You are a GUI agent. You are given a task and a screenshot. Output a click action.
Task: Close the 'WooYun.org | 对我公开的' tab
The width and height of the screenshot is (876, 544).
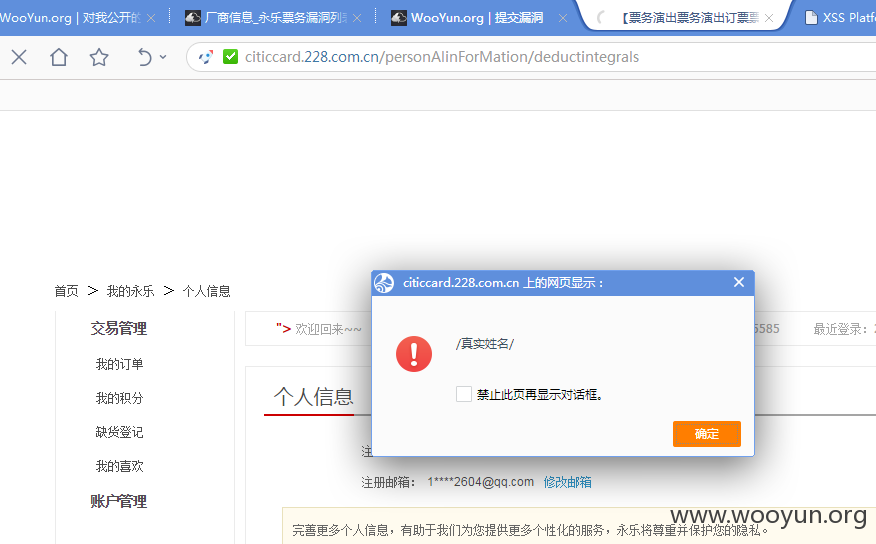click(x=151, y=18)
